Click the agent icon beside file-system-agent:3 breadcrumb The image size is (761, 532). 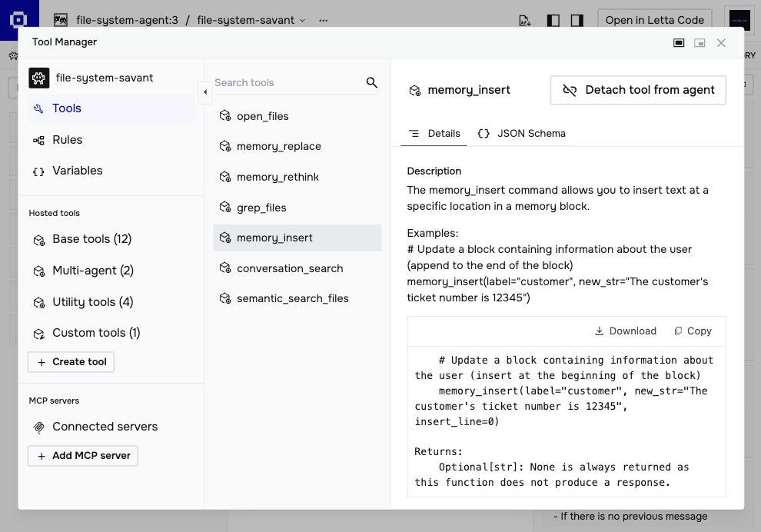click(x=61, y=20)
